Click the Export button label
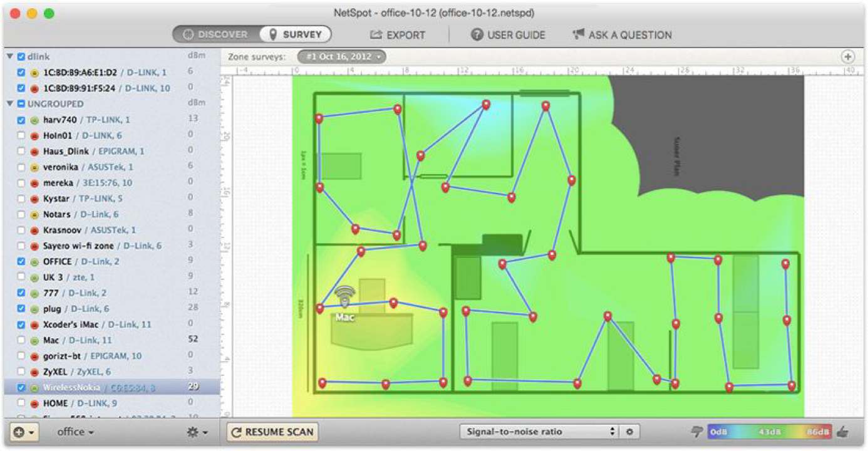868x451 pixels. (406, 35)
